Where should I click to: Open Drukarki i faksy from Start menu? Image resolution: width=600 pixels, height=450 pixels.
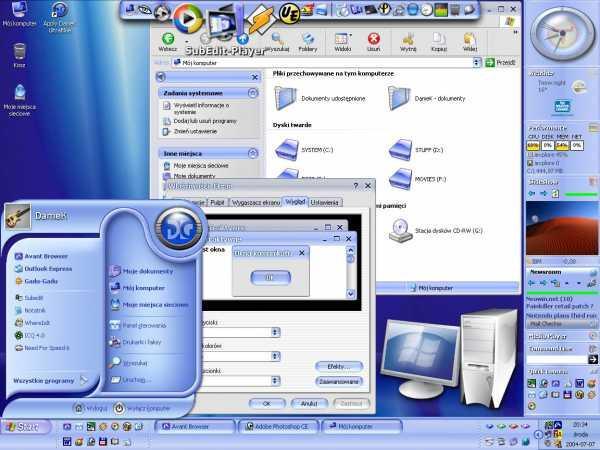tap(135, 342)
